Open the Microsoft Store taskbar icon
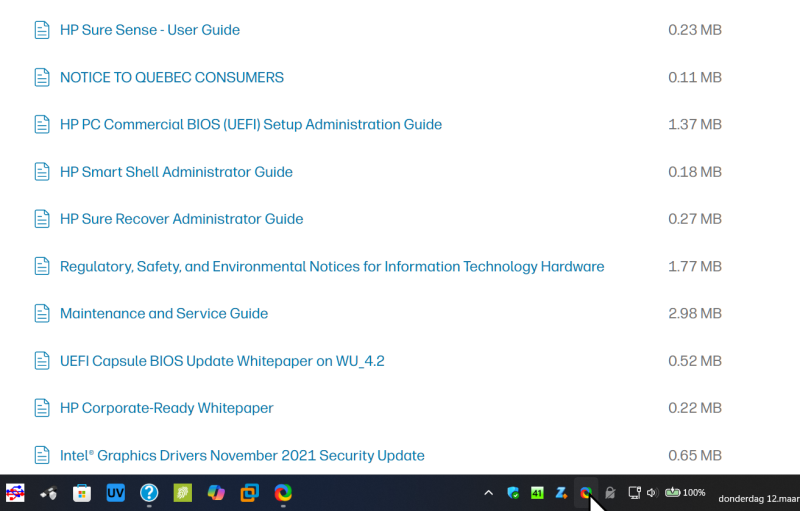 [x=82, y=493]
